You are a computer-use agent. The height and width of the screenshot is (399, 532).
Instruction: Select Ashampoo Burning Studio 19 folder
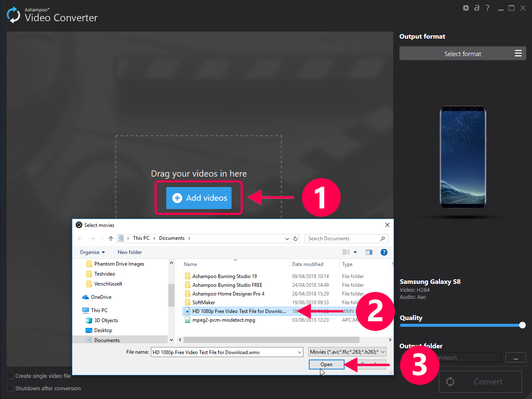224,276
